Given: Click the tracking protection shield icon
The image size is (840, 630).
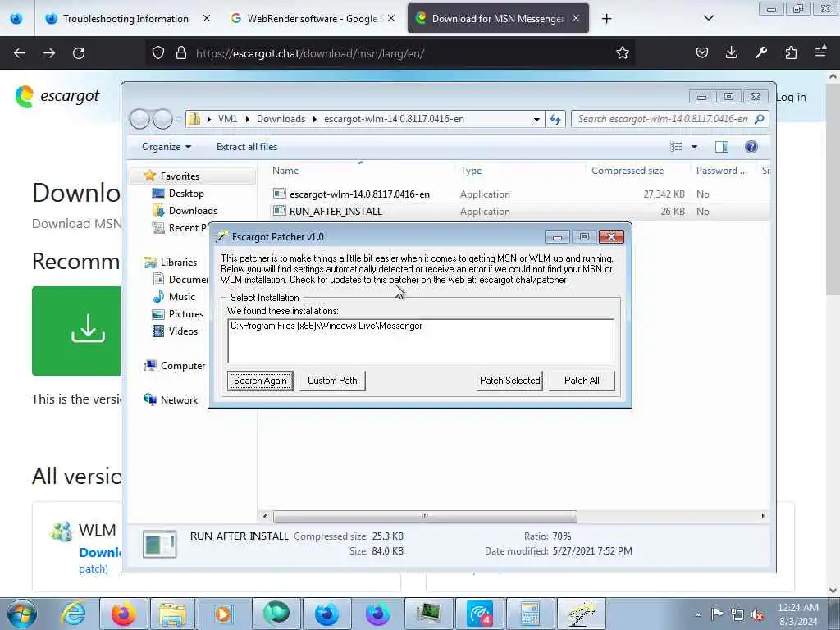Looking at the screenshot, I should click(158, 53).
